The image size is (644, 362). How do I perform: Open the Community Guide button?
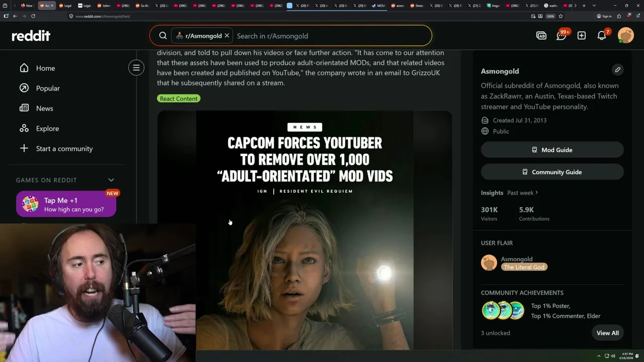tap(552, 172)
